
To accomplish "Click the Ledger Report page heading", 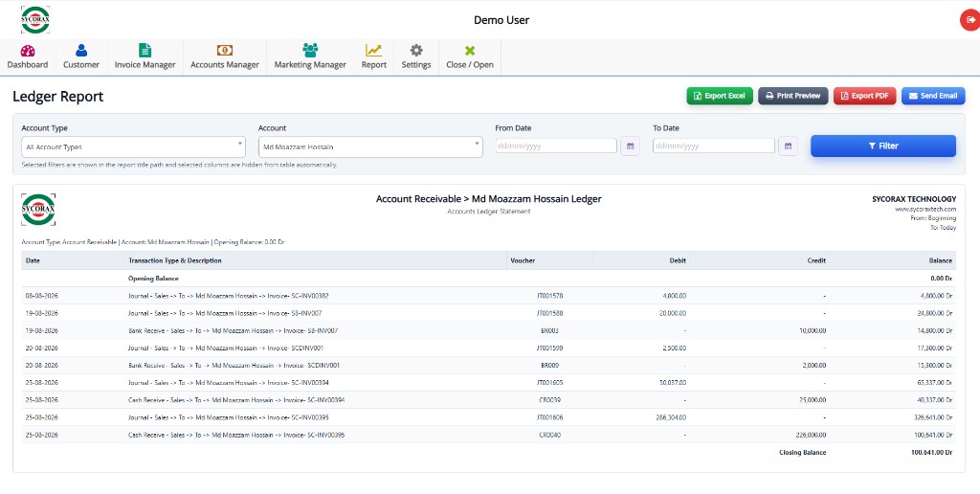I will tap(58, 97).
